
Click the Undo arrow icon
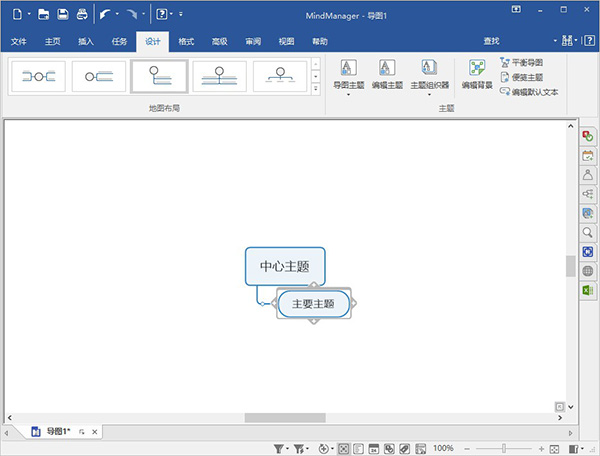coord(105,14)
